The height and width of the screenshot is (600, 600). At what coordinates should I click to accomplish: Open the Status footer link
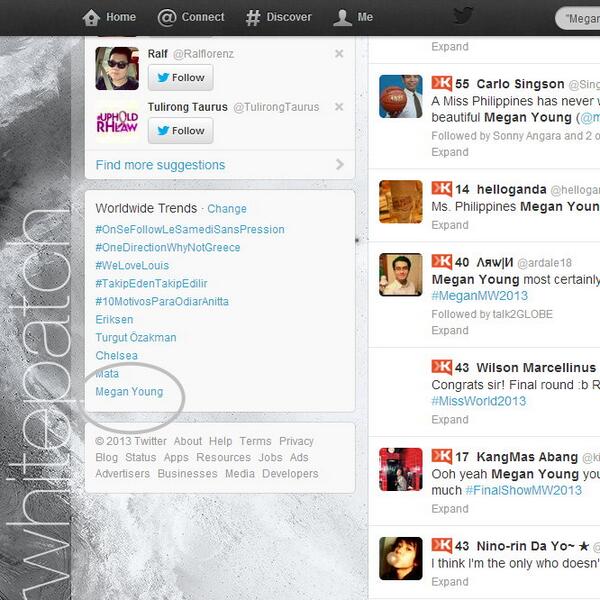tap(140, 457)
